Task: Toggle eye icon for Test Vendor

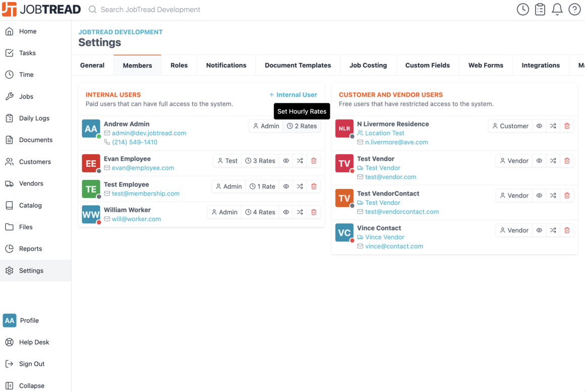Action: point(539,161)
